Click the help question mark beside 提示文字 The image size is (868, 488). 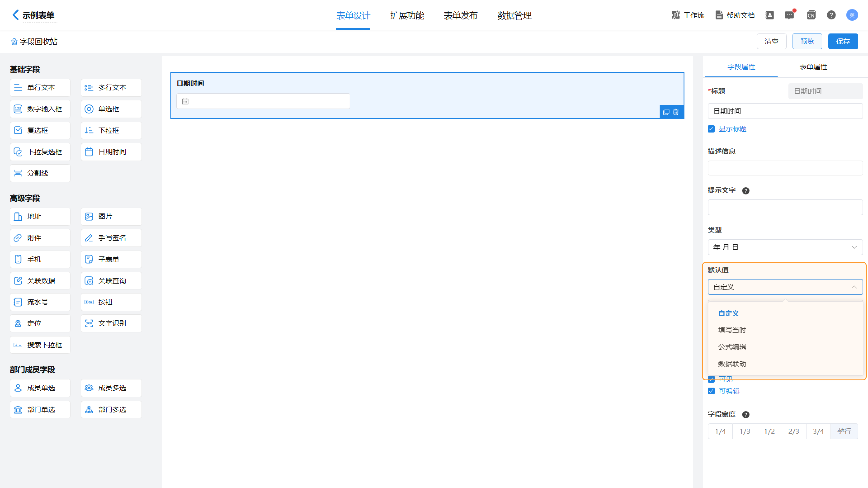pyautogui.click(x=746, y=191)
